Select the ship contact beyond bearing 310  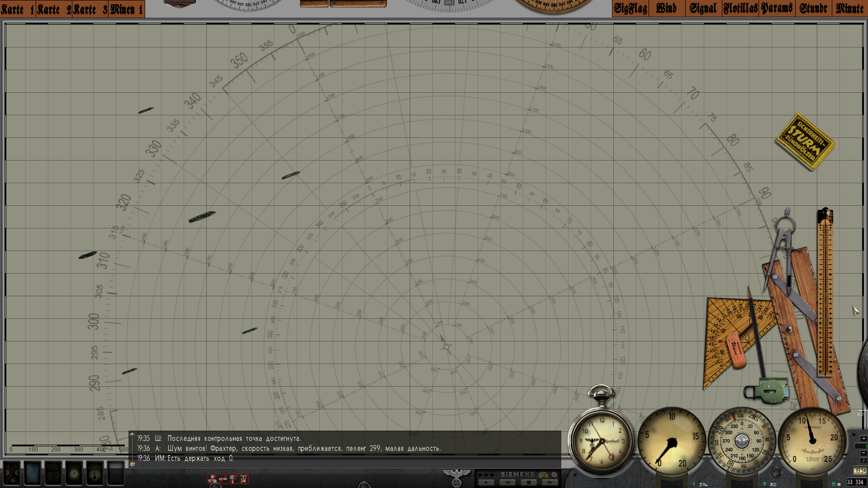88,255
